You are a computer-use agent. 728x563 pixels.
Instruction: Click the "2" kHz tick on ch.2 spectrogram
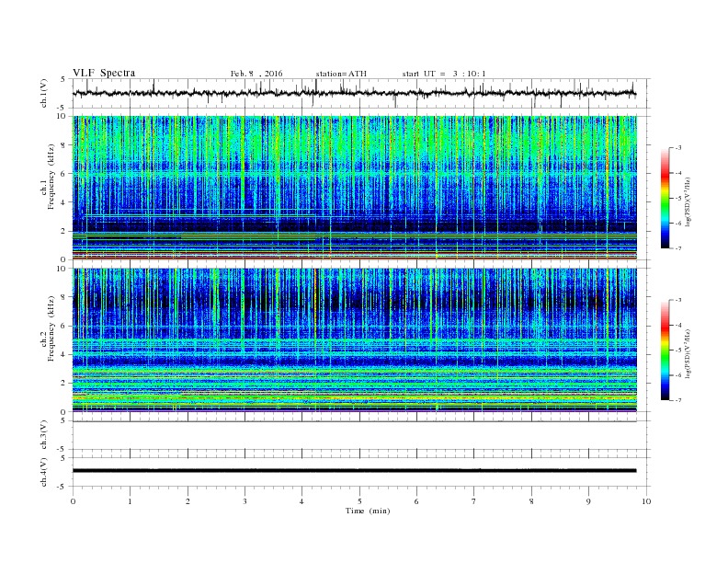coord(63,384)
